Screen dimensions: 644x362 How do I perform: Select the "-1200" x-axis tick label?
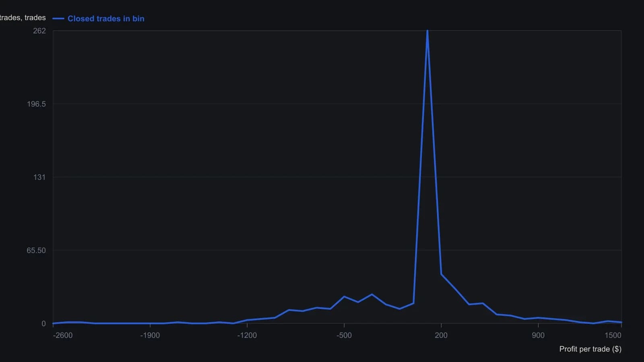click(x=247, y=335)
